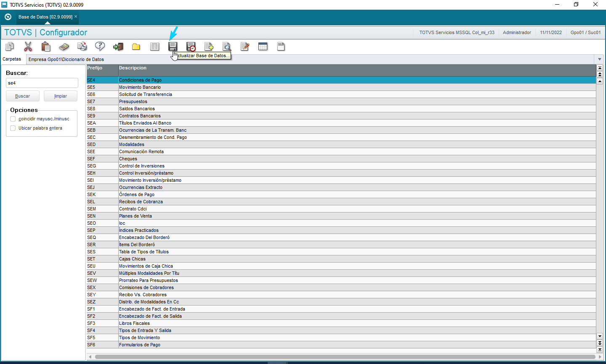Select the Comisiones de Cobradores row
The width and height of the screenshot is (606, 364).
coord(341,287)
